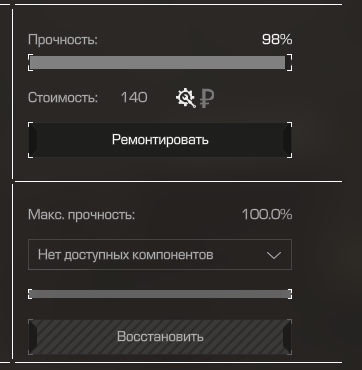Click the disabled Восстановить button

pyautogui.click(x=160, y=337)
